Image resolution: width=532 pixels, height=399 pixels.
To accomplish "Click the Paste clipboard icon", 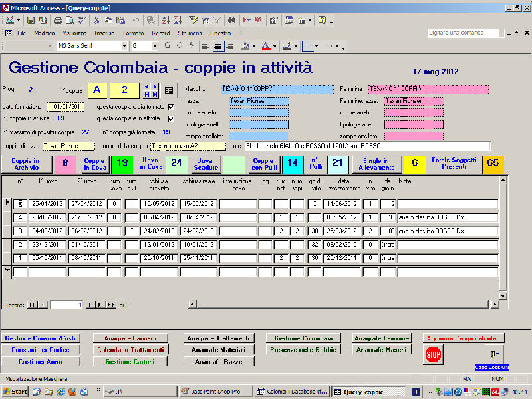I will point(120,21).
